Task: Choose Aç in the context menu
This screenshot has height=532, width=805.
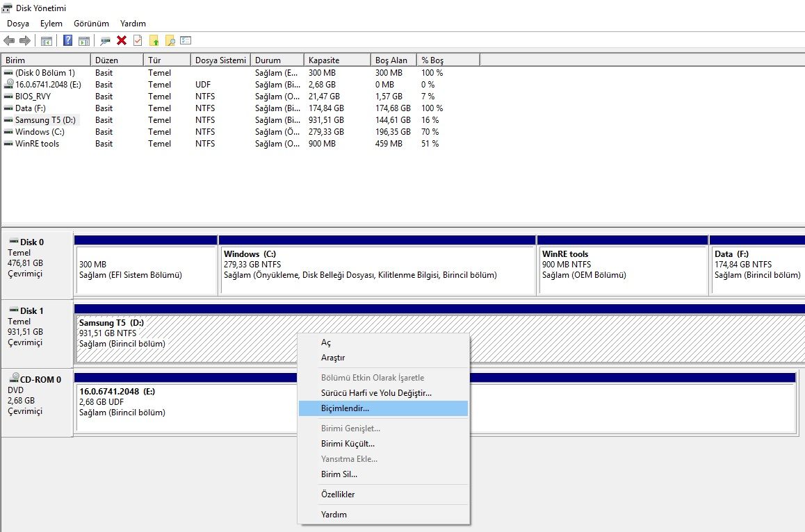Action: pyautogui.click(x=383, y=342)
